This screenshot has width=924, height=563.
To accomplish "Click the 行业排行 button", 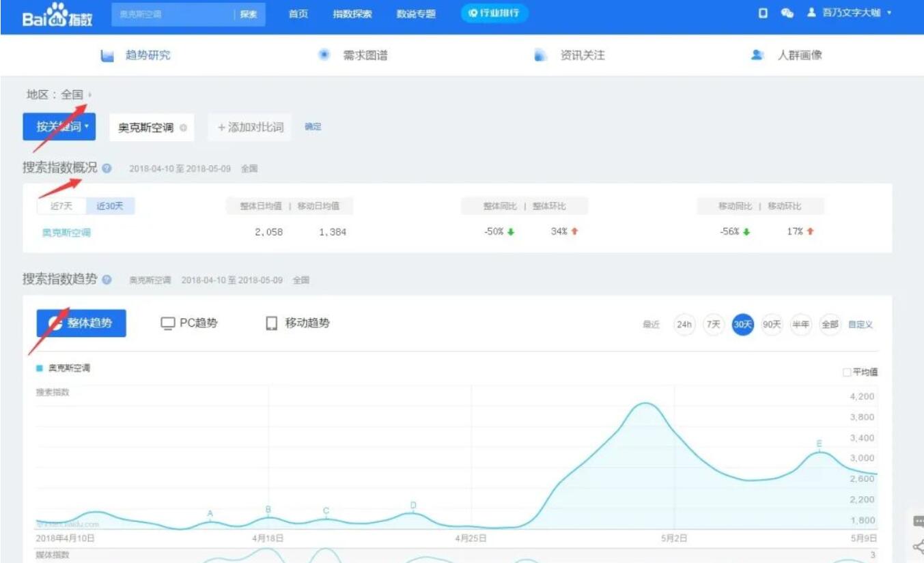I will tap(494, 14).
